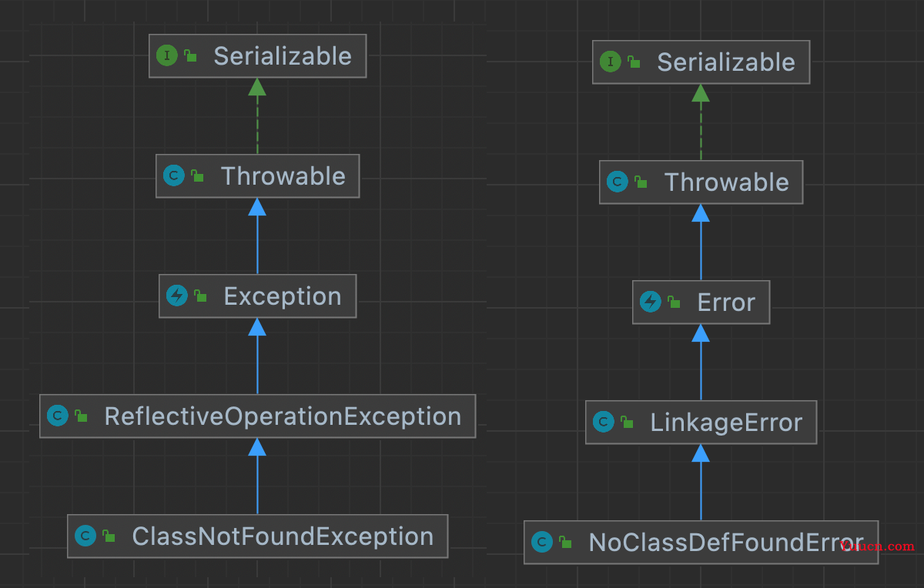Click the Yuucn.com watermark link
The height and width of the screenshot is (588, 924).
click(877, 546)
